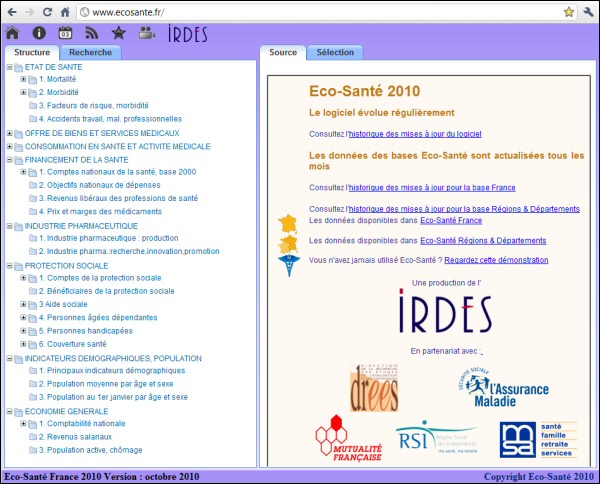
Task: Bookmark the page with the star icon
Action: click(x=569, y=12)
